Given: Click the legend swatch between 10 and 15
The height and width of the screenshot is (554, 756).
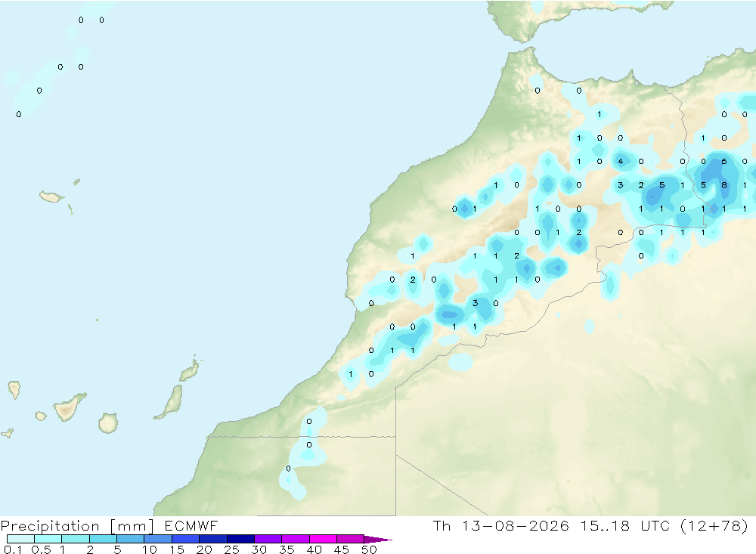Looking at the screenshot, I should [x=158, y=539].
